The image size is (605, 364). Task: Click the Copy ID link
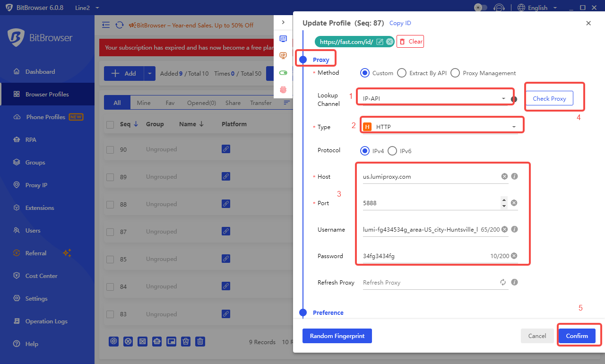pos(400,23)
